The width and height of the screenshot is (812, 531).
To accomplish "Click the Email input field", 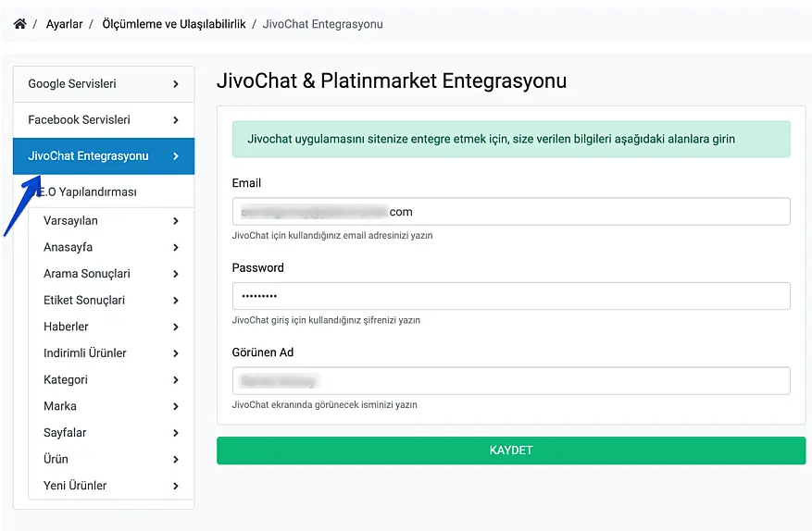I will click(x=510, y=212).
